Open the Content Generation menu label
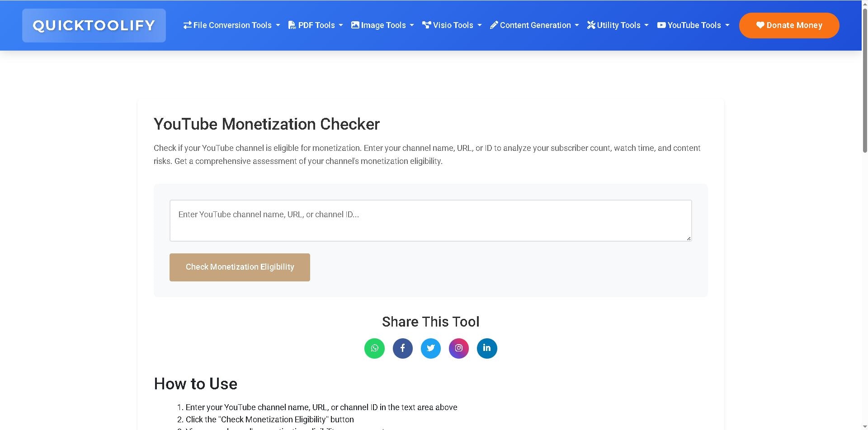Screen dimensions: 868x430 click(535, 25)
